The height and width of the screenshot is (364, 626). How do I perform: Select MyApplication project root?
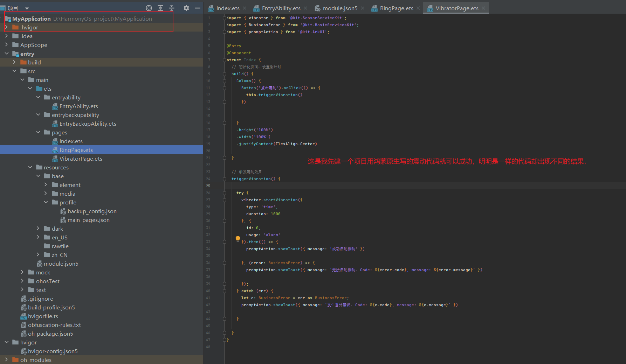(x=32, y=19)
